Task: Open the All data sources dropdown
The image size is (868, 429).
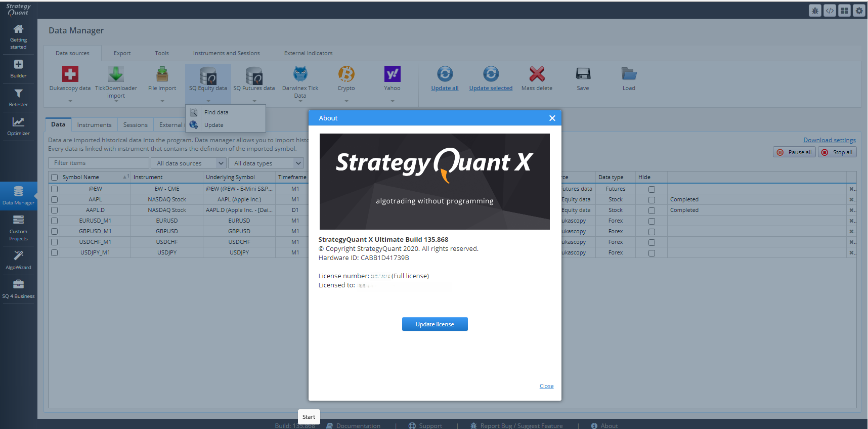Action: tap(189, 163)
